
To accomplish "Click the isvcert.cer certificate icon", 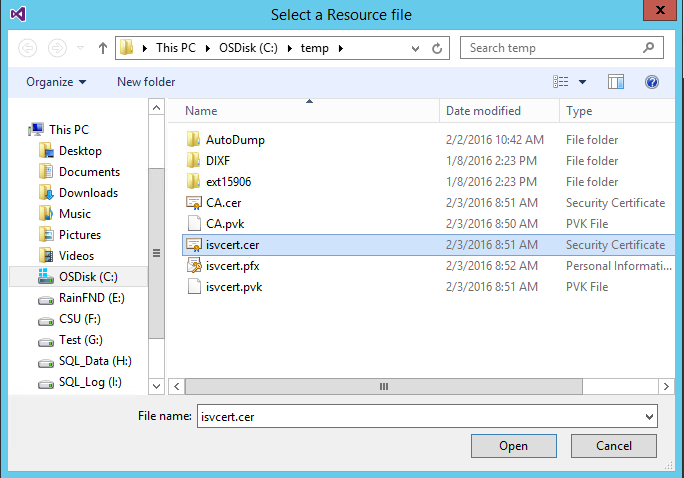I will 194,245.
